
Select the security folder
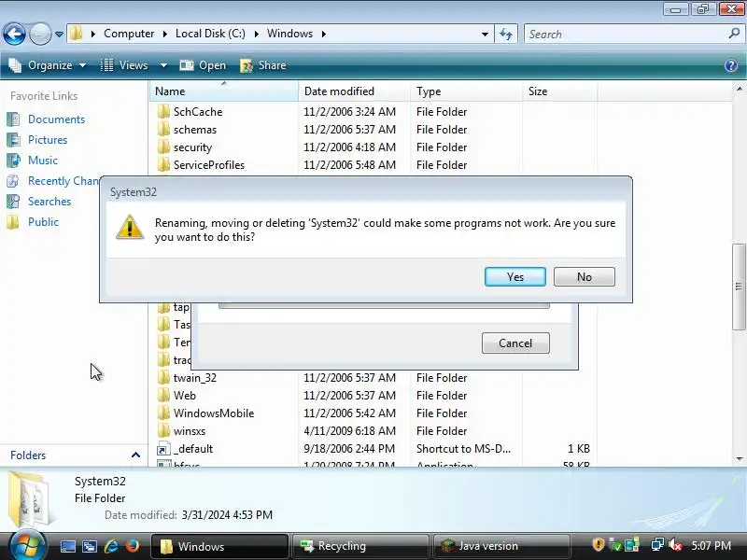(x=192, y=147)
